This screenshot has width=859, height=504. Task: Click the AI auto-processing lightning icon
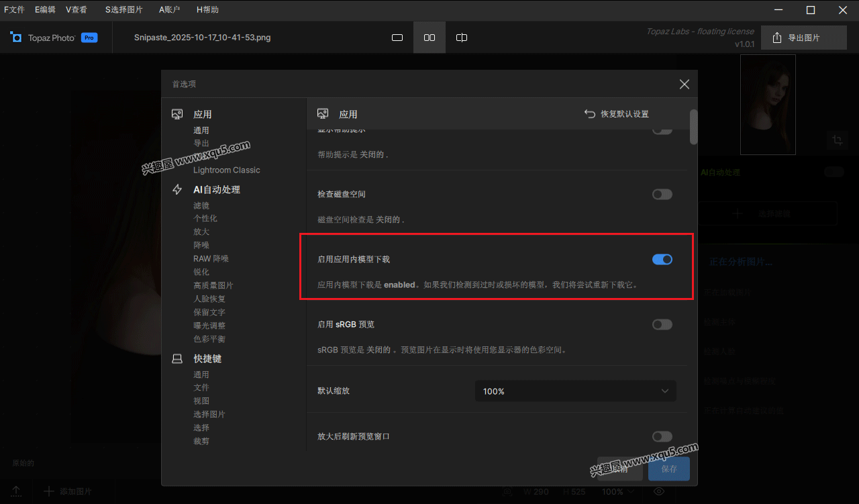[x=177, y=190]
